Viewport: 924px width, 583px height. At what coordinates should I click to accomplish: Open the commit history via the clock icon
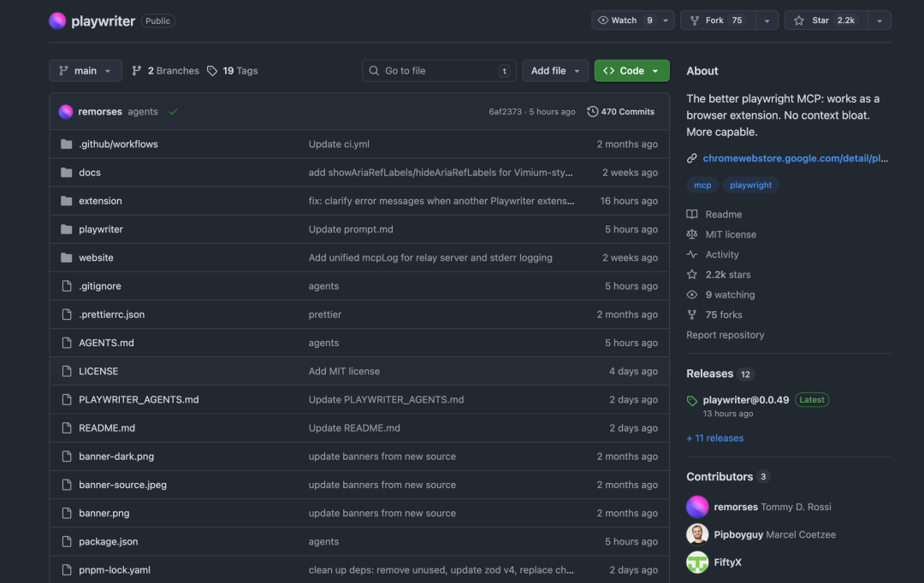pyautogui.click(x=591, y=111)
